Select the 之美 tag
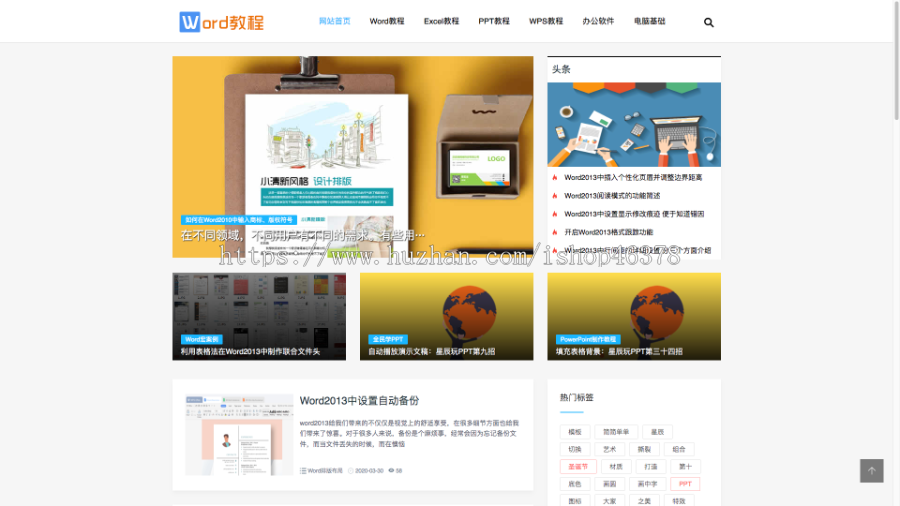 pos(644,501)
